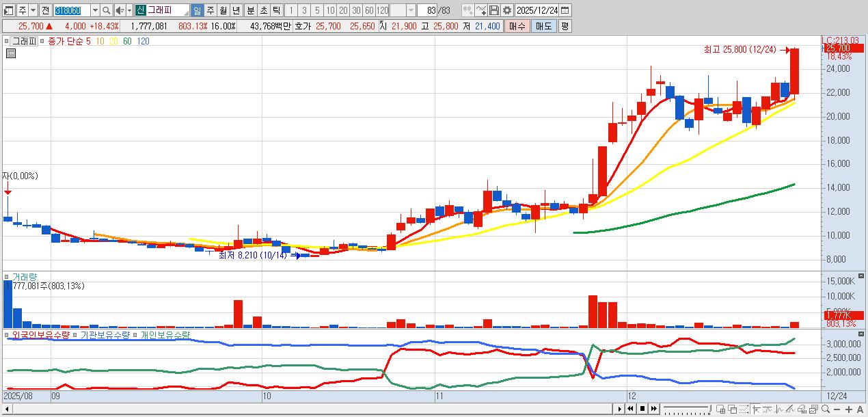The width and height of the screenshot is (868, 417).
Task: Click the 전 button
Action: pos(45,10)
